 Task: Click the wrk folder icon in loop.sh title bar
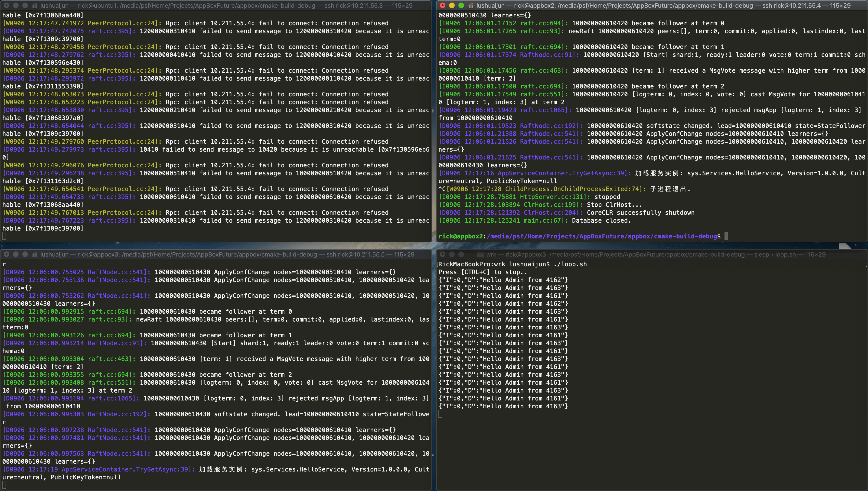coord(480,254)
